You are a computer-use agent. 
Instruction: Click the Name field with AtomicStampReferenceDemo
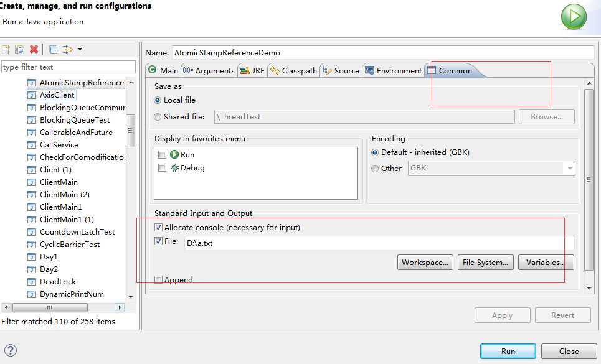pyautogui.click(x=383, y=53)
